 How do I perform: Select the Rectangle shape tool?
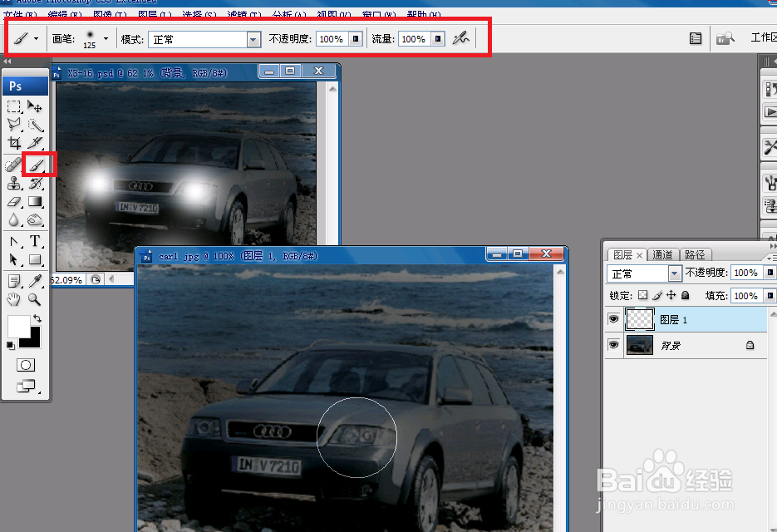(35, 260)
